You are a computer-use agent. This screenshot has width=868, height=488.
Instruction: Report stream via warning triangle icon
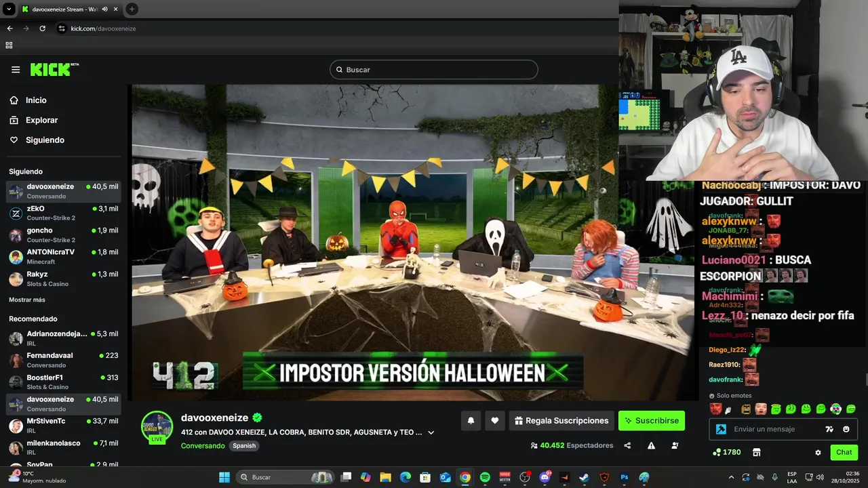point(651,445)
